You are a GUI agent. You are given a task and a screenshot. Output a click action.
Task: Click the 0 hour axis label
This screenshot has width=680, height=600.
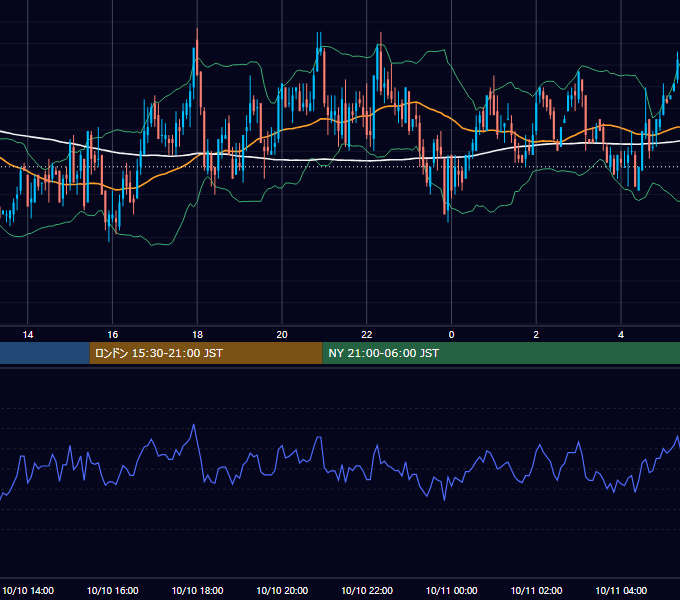(x=451, y=335)
